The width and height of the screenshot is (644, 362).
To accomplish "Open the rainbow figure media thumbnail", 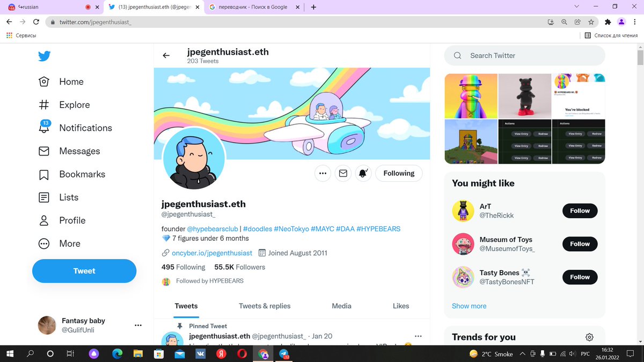I will [x=471, y=95].
